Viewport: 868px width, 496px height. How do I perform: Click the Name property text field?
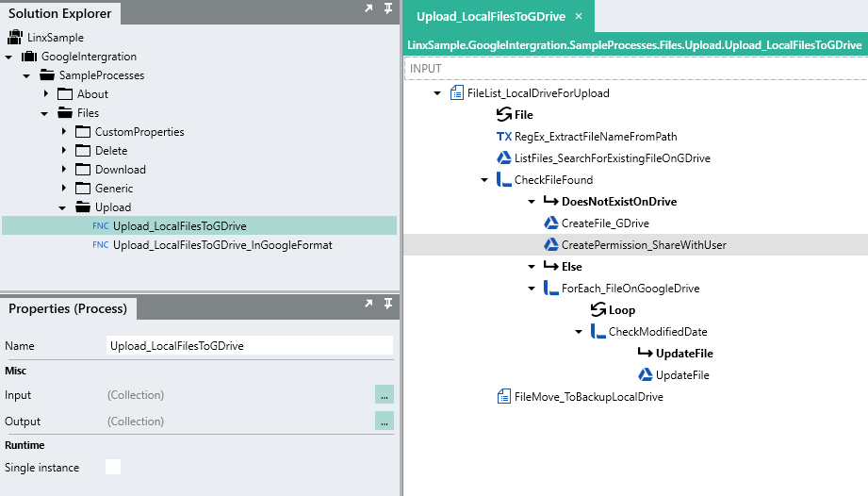pos(250,345)
